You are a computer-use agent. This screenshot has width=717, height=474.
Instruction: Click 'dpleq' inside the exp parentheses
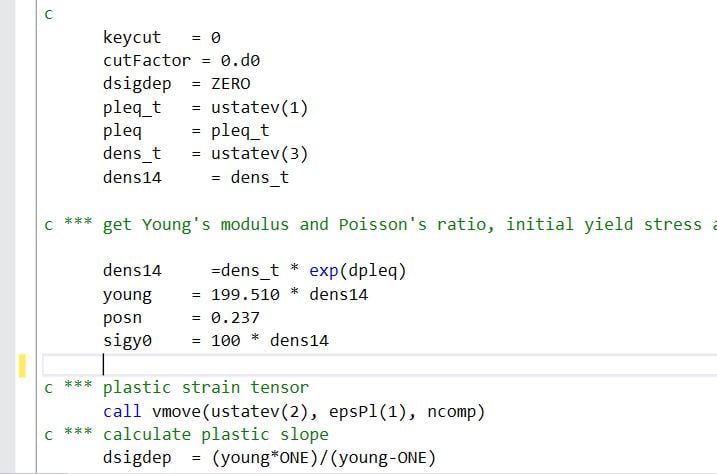click(372, 271)
